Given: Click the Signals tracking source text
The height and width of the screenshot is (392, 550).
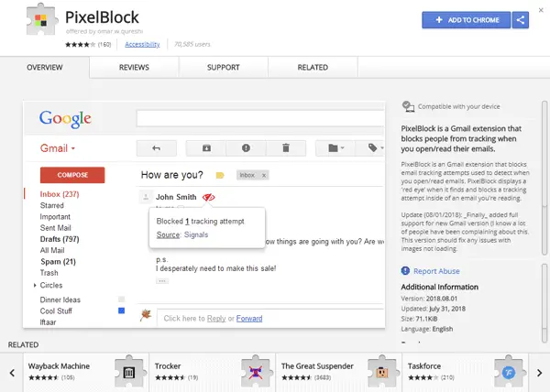Looking at the screenshot, I should 196,234.
